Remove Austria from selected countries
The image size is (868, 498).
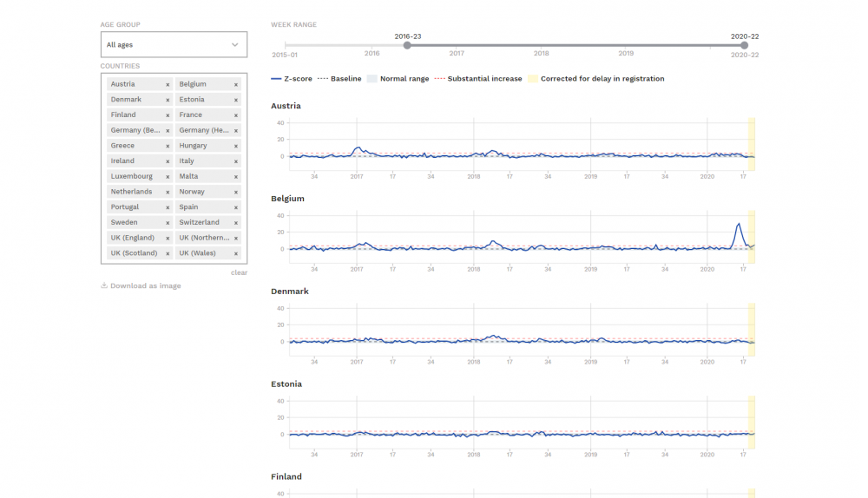pos(168,85)
